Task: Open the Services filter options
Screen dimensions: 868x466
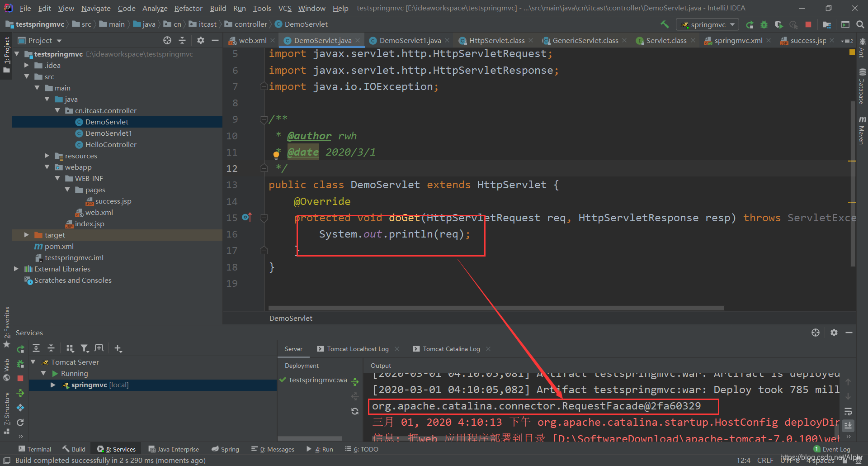Action: pyautogui.click(x=85, y=348)
